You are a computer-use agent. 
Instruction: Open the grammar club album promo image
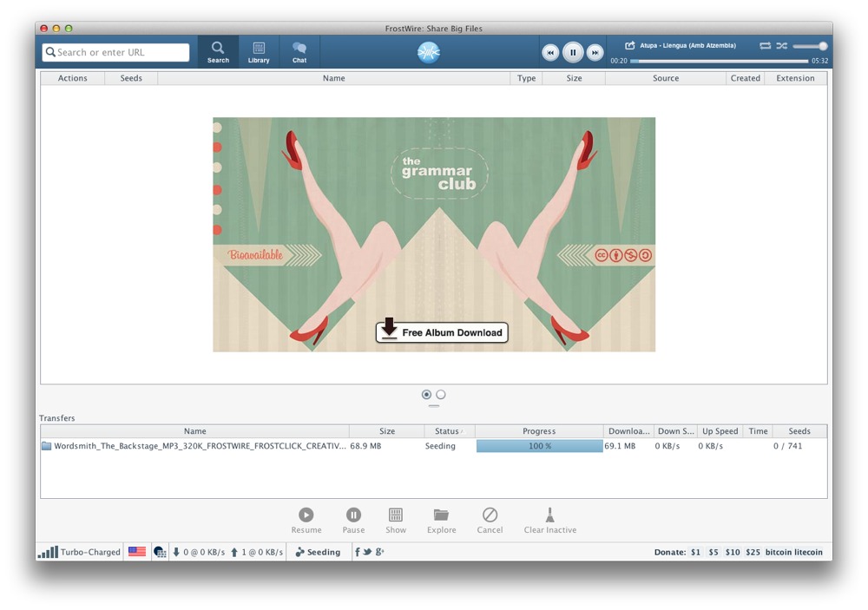pos(434,234)
